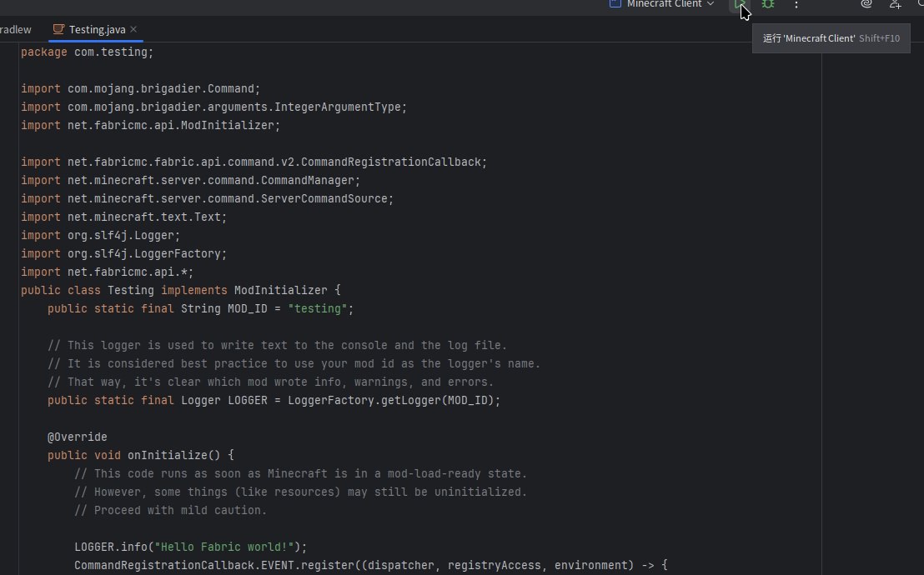The height and width of the screenshot is (575, 924).
Task: Close the Testing.java tab
Action: pyautogui.click(x=133, y=29)
